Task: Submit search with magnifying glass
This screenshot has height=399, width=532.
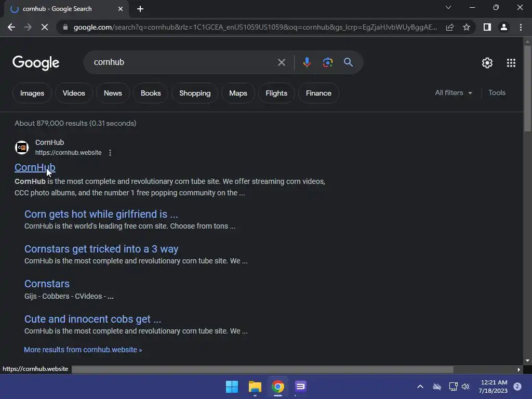Action: [x=348, y=62]
